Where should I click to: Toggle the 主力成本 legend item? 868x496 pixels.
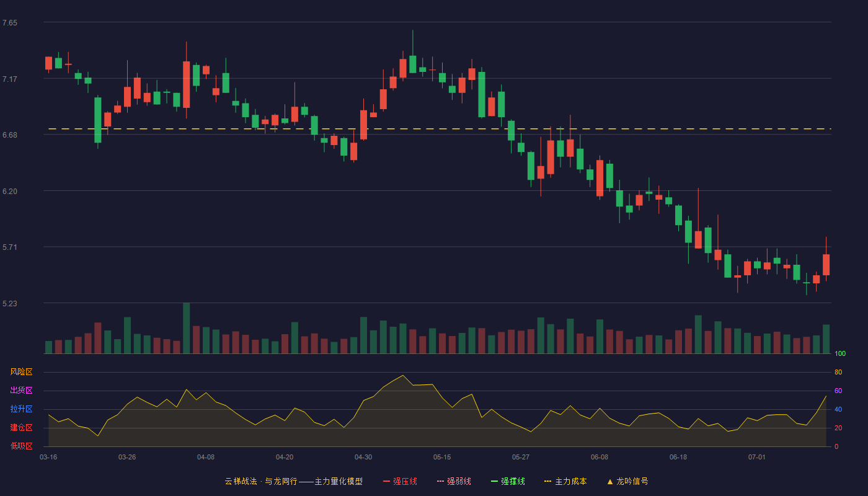(x=565, y=481)
